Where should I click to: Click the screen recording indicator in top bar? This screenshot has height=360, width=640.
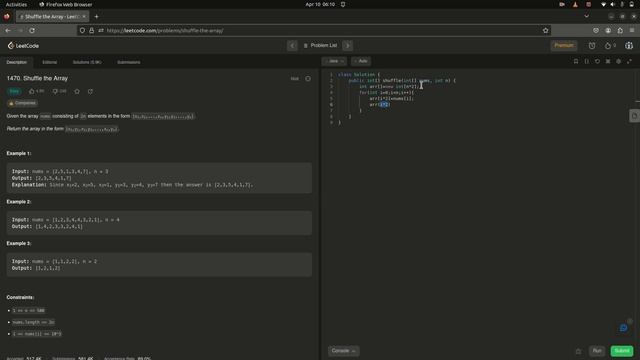tap(562, 4)
